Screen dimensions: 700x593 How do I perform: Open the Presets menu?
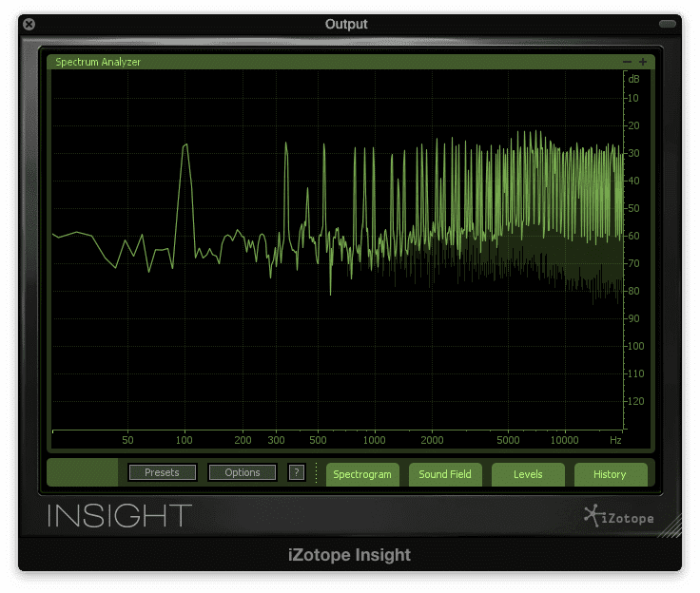pos(162,472)
